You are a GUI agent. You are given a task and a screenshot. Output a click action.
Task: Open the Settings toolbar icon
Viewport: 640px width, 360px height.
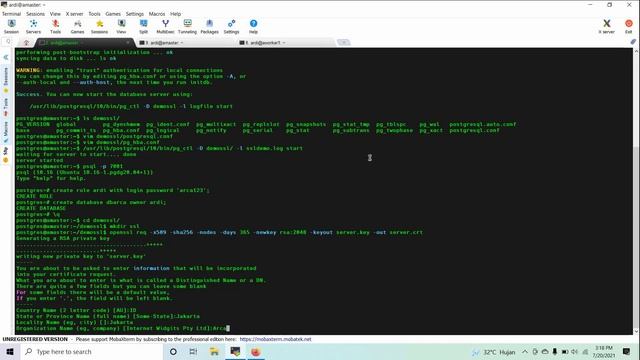click(231, 27)
